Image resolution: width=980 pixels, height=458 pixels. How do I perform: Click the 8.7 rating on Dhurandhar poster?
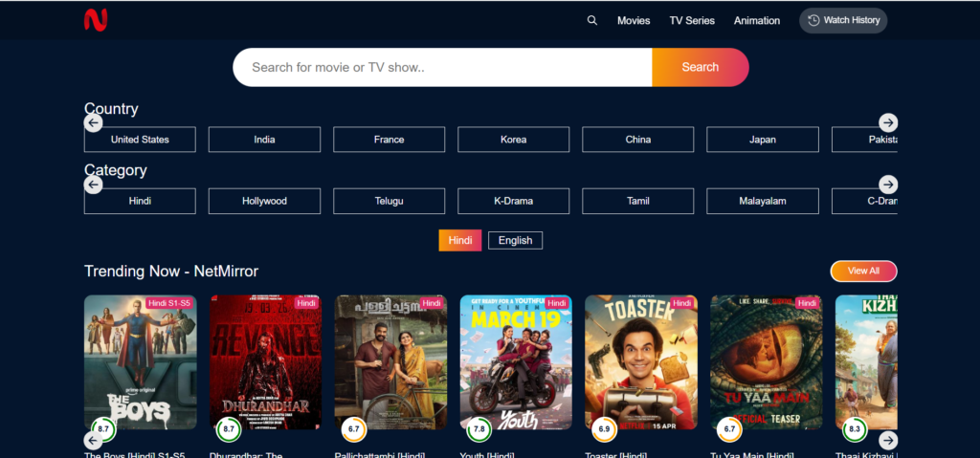[229, 429]
